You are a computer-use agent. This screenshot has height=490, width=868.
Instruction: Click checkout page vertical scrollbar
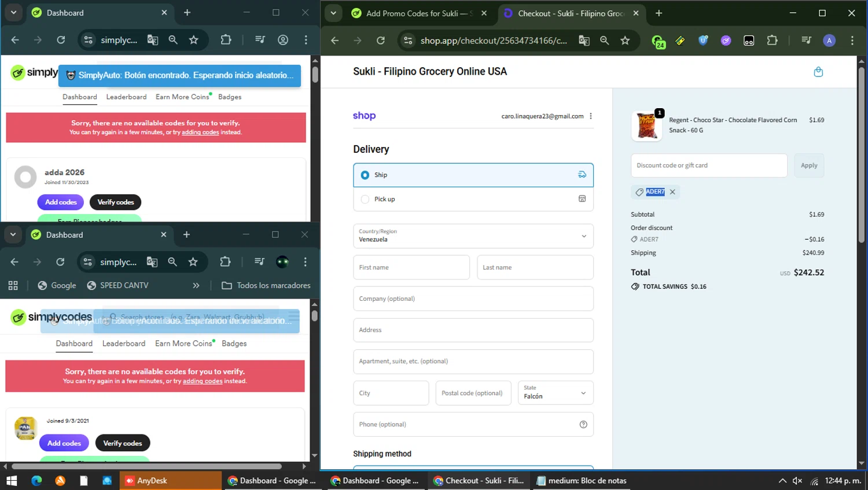(x=862, y=156)
